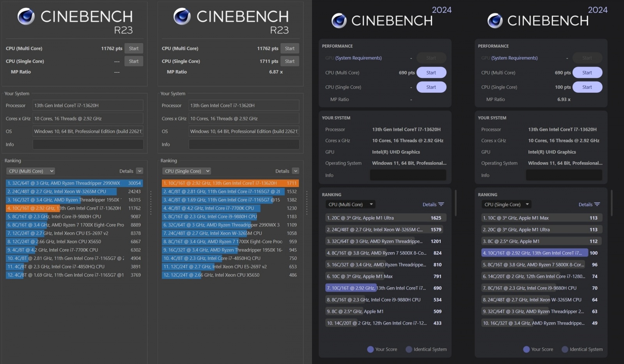624x364 pixels.
Task: Select highlighted 13th Gen row scoring 690
Action: [386, 288]
